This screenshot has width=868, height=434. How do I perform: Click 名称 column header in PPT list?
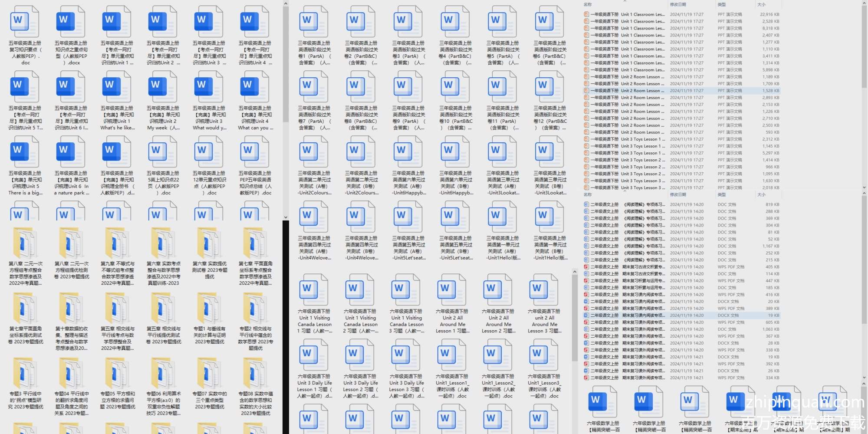588,4
